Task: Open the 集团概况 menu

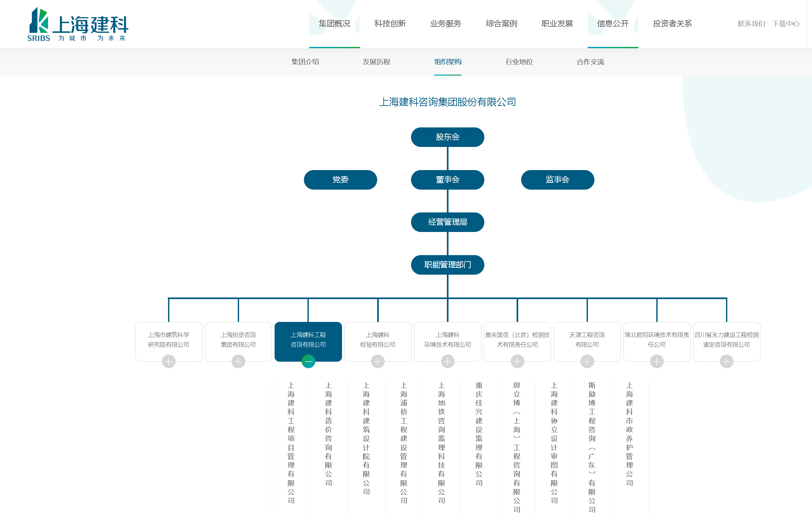Action: point(334,24)
